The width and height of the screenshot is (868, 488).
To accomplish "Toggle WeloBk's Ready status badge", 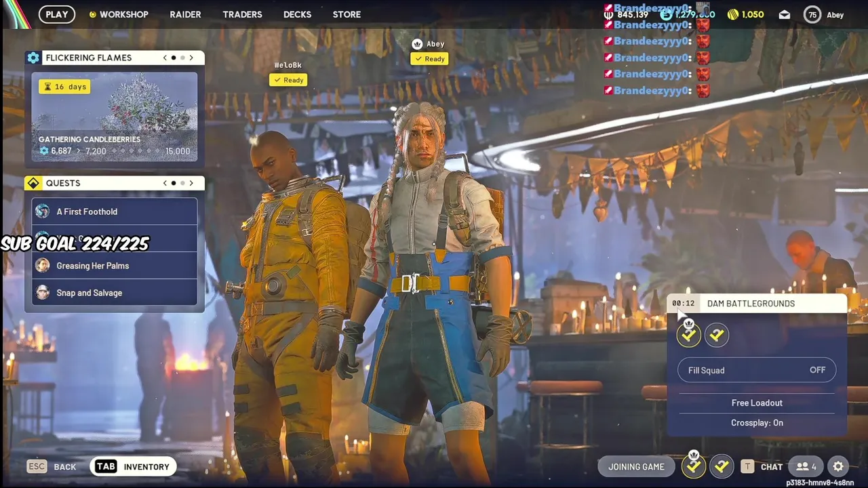I will (288, 80).
